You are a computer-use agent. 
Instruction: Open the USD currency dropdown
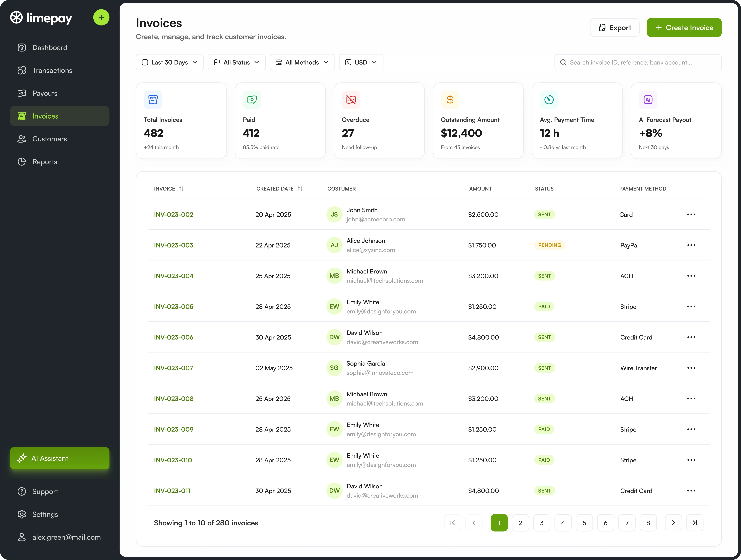pos(361,62)
